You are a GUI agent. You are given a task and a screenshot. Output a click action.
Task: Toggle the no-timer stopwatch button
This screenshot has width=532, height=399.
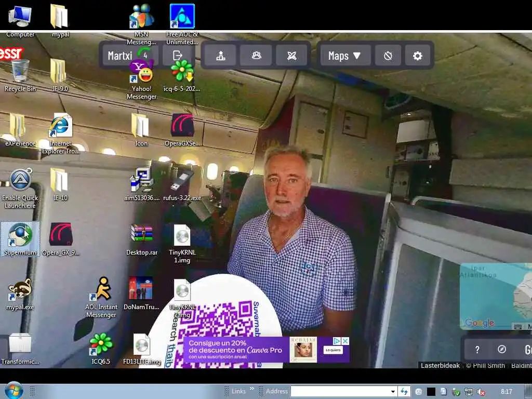pos(388,55)
